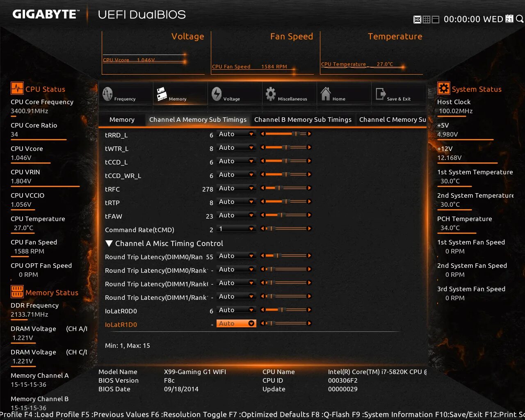Open the Voltage section icon

coord(217,94)
